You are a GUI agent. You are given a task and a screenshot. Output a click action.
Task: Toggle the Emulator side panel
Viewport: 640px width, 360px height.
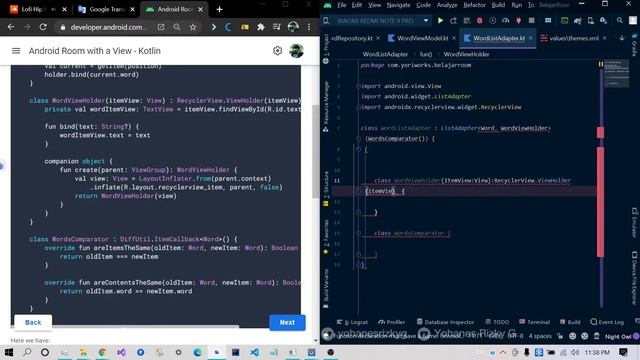pos(635,222)
